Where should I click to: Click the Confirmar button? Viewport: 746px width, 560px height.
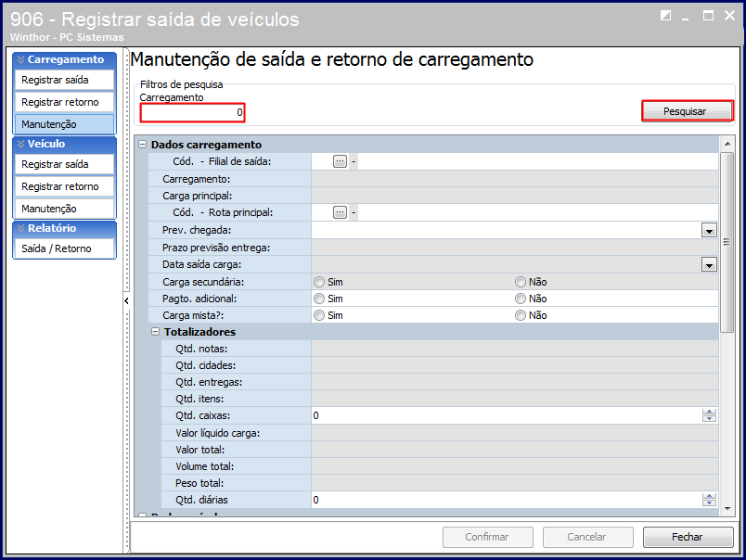tap(488, 537)
